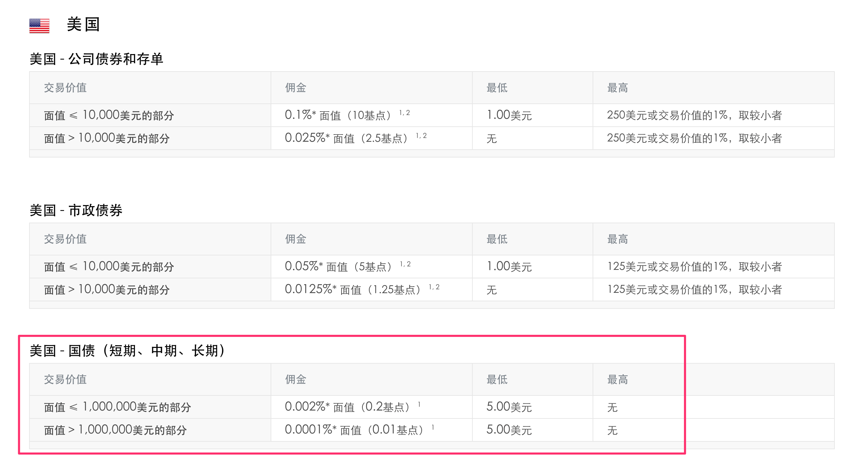Click 交易价值 header in corporate bonds table
Viewport: 868px width, 465px height.
tap(65, 88)
